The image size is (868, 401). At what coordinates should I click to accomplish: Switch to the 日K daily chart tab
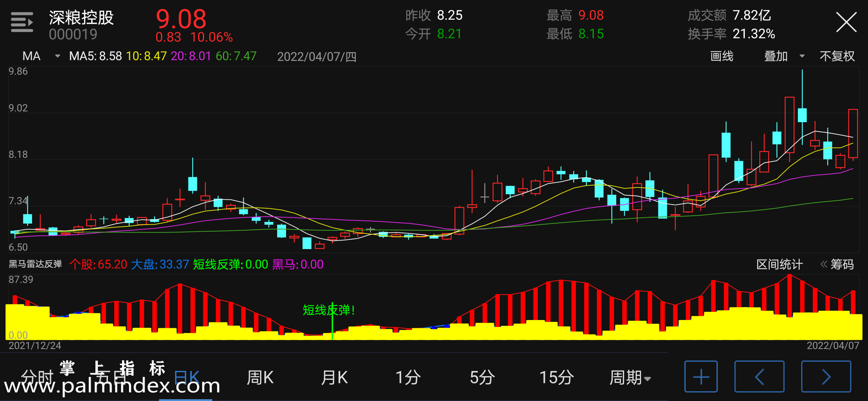[187, 377]
